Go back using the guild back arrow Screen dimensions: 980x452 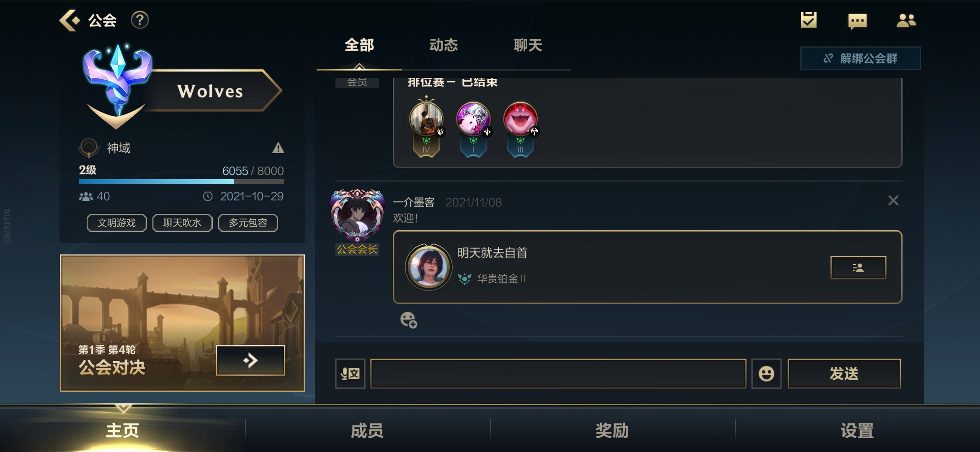69,20
